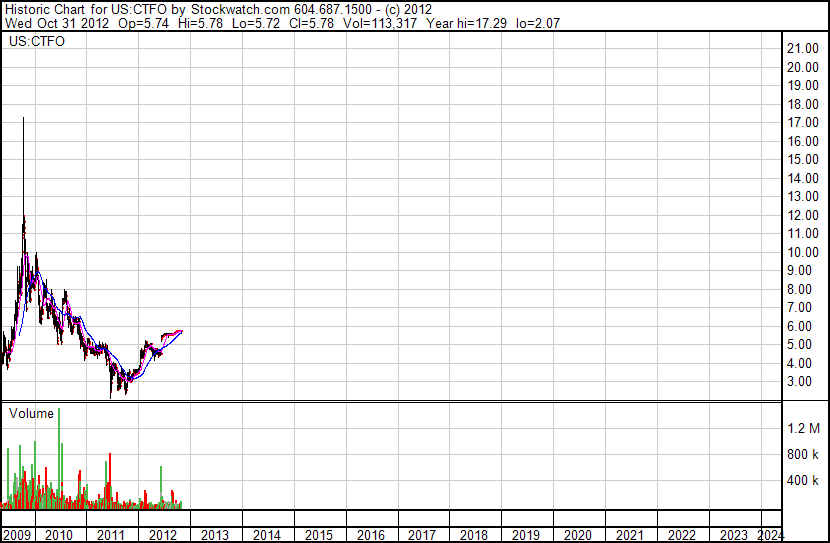Select the 2015 label on the time axis
830x543 pixels.
319,535
